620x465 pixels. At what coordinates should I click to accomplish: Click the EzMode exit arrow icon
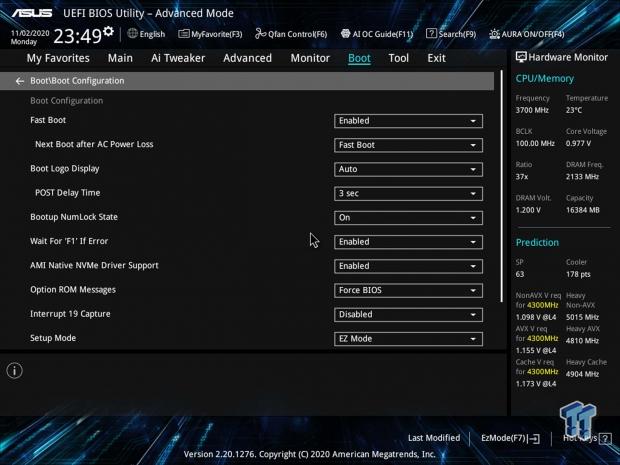[535, 438]
